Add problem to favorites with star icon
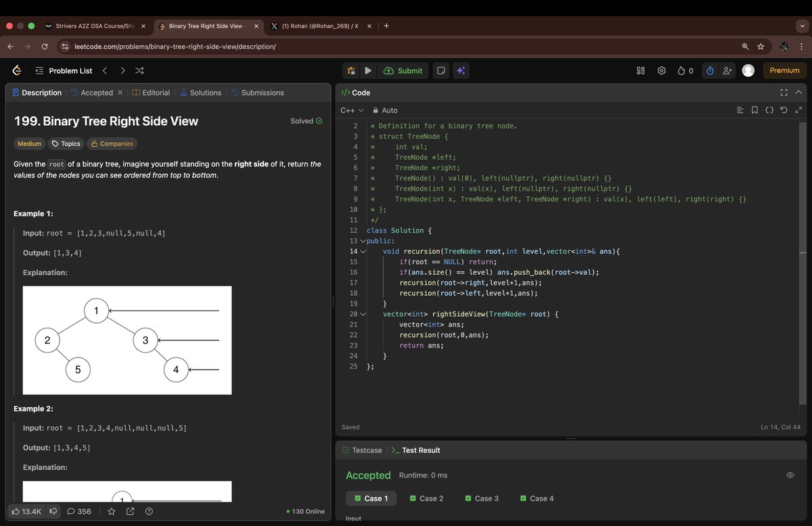The height and width of the screenshot is (526, 812). point(112,511)
